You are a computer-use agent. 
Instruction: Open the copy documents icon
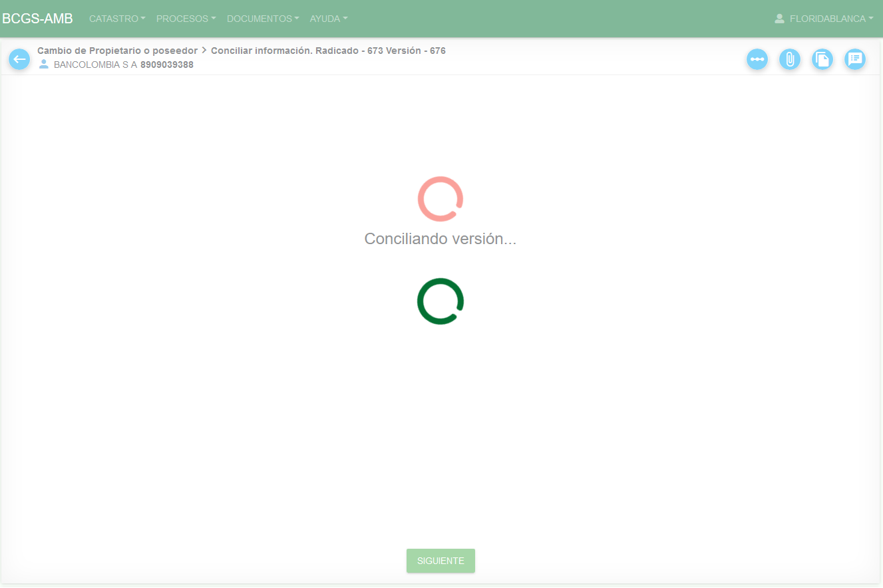[x=822, y=59]
